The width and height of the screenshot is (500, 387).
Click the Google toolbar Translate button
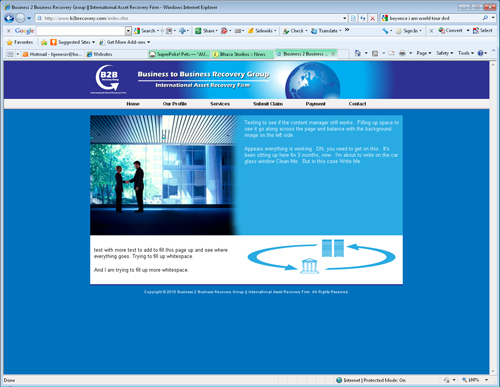pyautogui.click(x=326, y=31)
